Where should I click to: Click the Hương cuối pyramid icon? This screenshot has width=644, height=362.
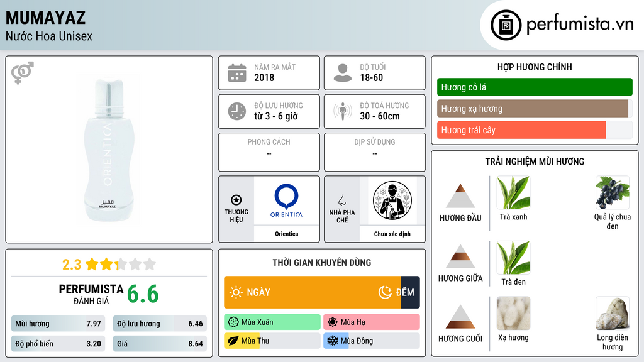(460, 317)
